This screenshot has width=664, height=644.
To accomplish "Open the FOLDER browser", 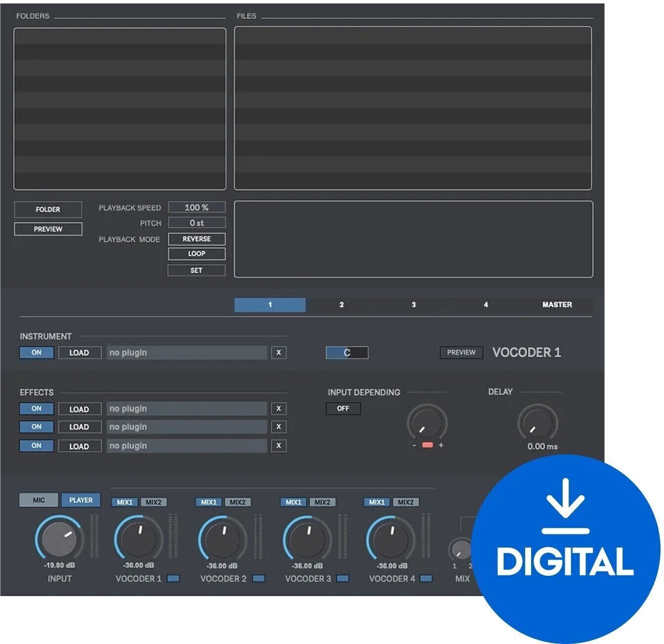I will pos(48,209).
